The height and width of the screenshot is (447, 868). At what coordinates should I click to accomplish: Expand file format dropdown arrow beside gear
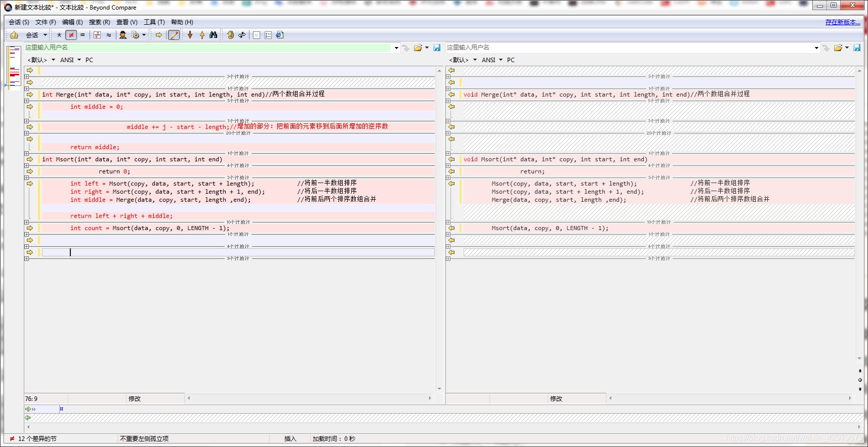coord(144,35)
